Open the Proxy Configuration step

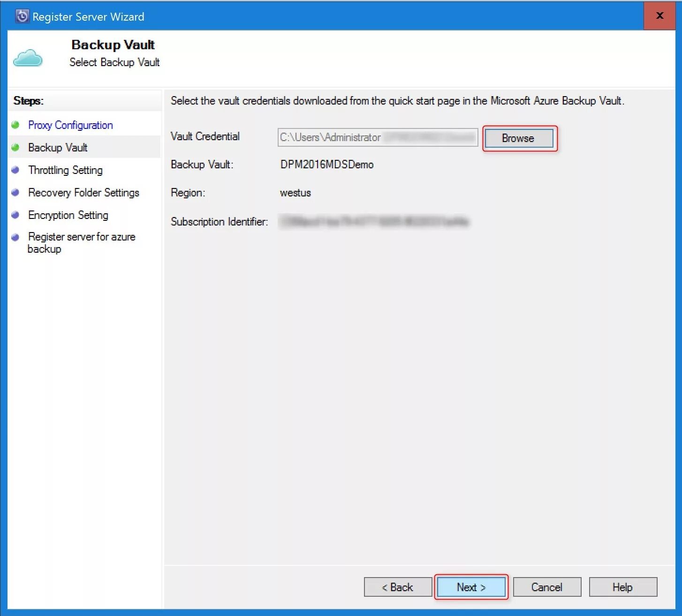[x=70, y=125]
